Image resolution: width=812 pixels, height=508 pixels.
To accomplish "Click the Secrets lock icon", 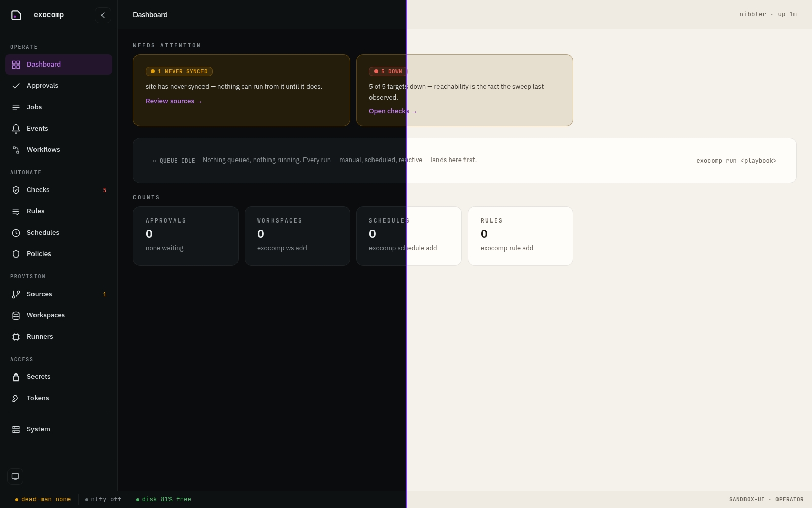I will click(x=16, y=377).
